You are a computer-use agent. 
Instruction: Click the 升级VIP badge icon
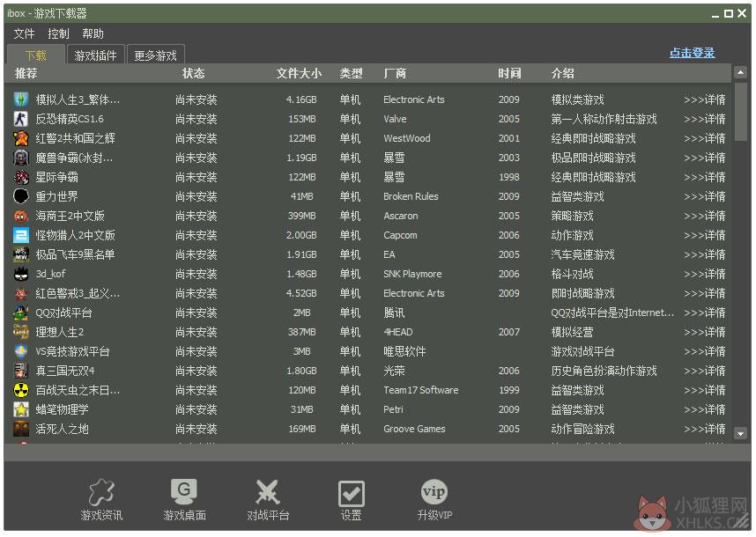(x=434, y=492)
